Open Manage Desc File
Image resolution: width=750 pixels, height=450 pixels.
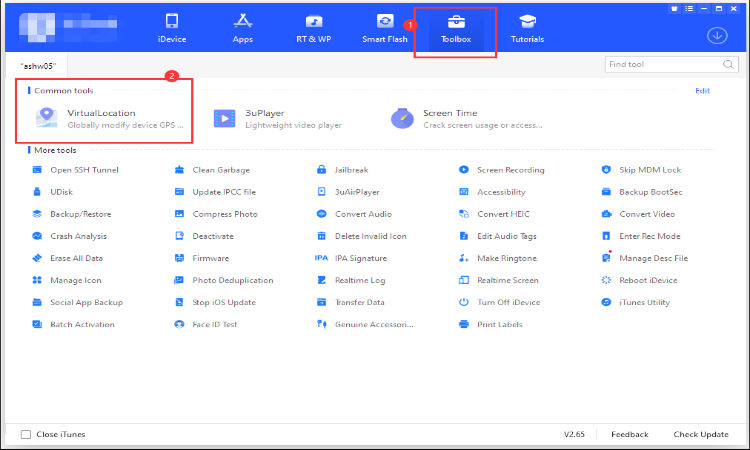click(x=645, y=258)
